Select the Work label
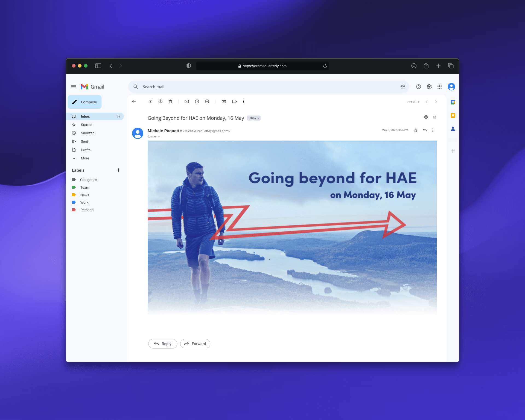The image size is (525, 420). click(x=84, y=202)
